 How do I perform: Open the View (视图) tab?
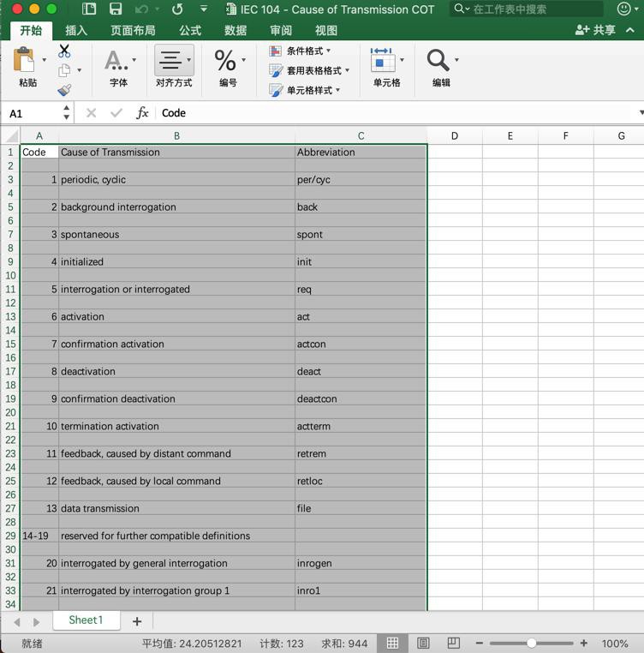[x=326, y=30]
